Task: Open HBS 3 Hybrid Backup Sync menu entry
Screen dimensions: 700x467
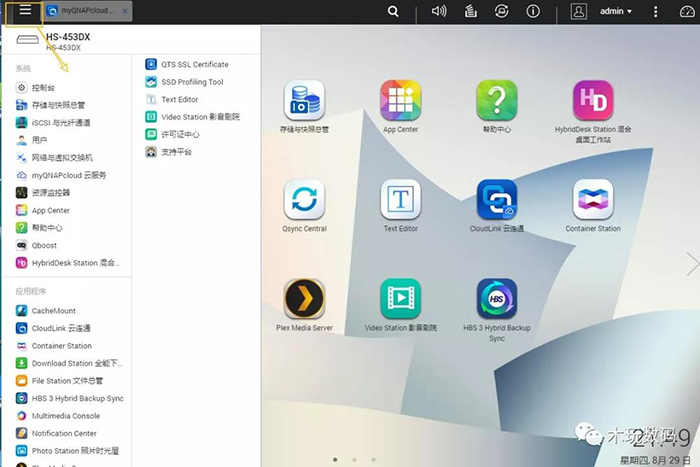Action: [x=70, y=398]
